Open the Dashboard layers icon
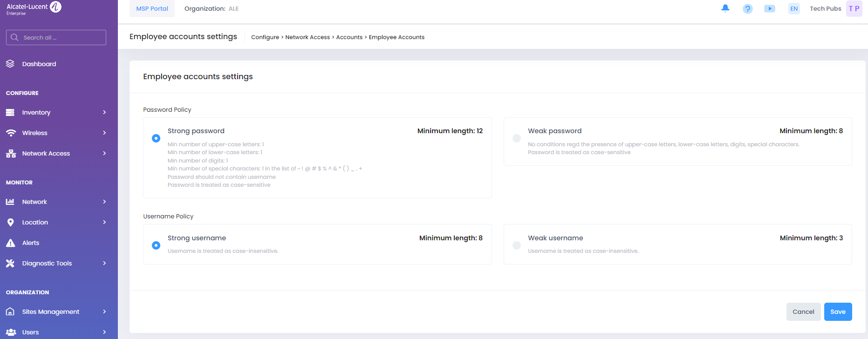This screenshot has width=868, height=339. (10, 64)
